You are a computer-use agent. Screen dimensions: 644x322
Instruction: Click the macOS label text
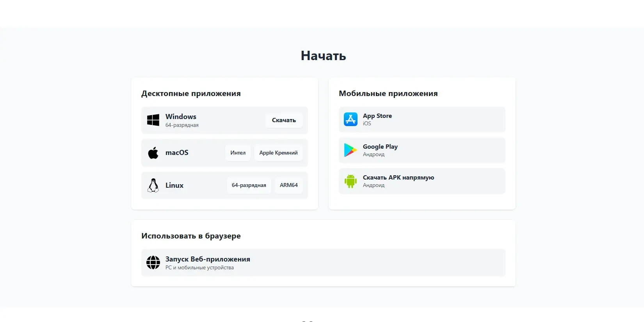pos(177,153)
